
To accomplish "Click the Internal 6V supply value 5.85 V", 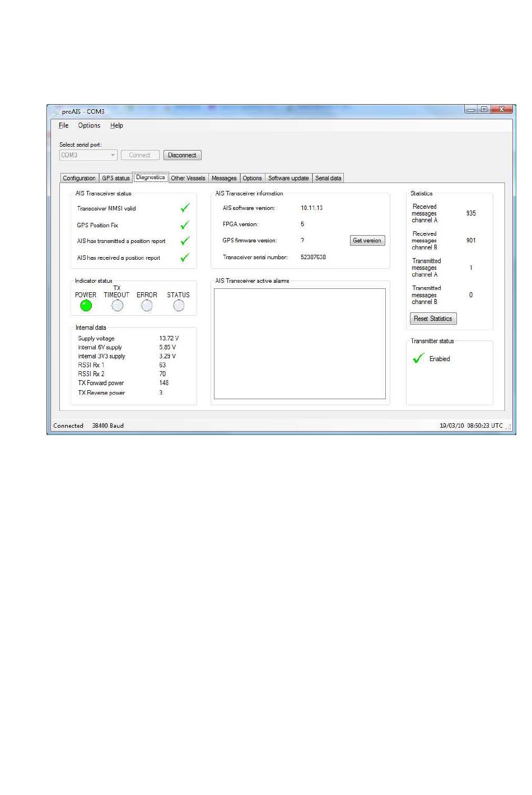I will [167, 347].
